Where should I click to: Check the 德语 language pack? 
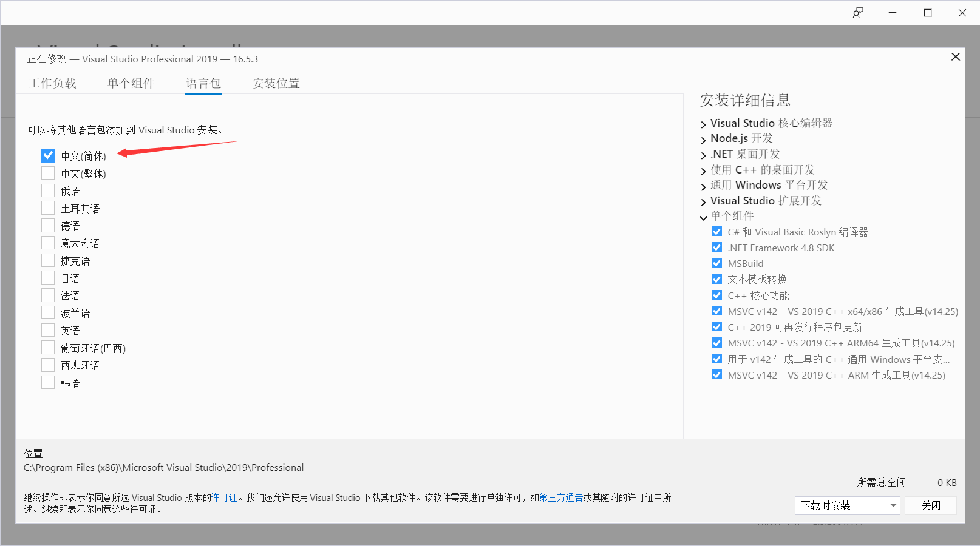pos(48,225)
